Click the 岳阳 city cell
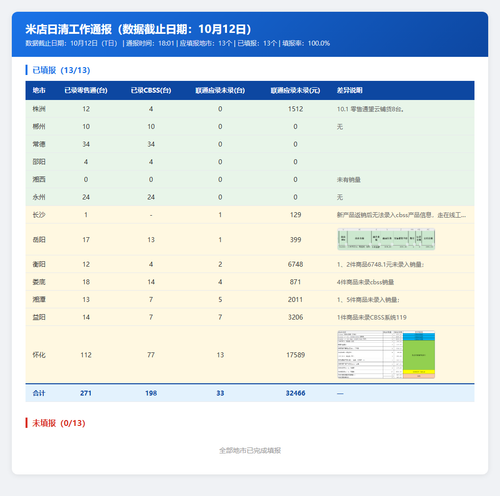 (x=39, y=240)
